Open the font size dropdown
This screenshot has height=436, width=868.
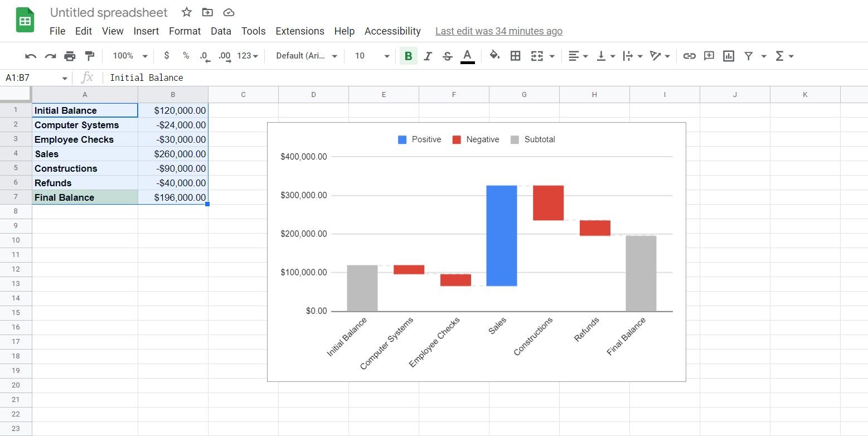[x=372, y=56]
